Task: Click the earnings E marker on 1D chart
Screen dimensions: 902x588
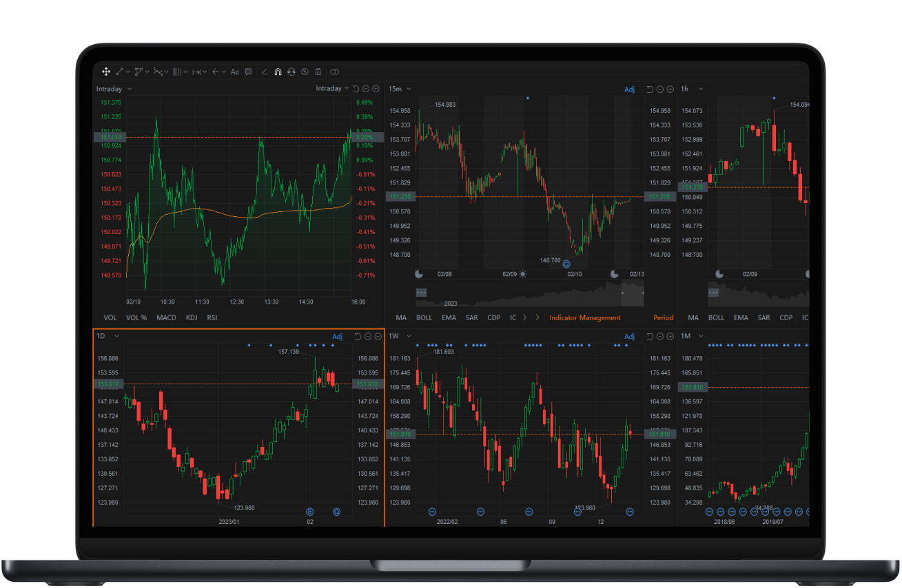Action: coord(310,512)
